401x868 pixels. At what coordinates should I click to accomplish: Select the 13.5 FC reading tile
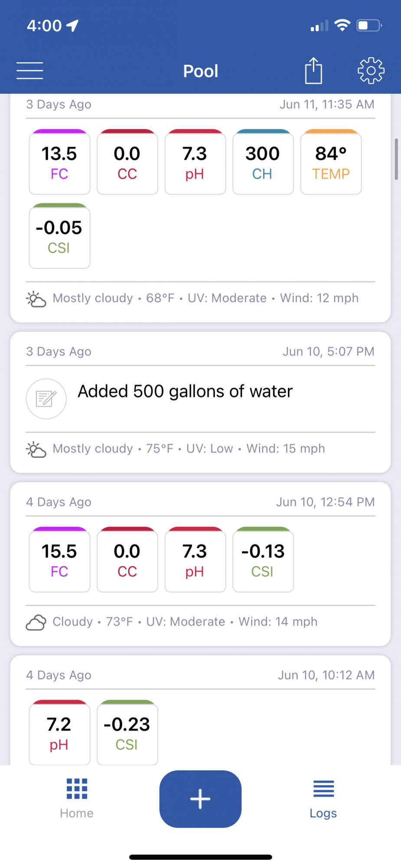[59, 162]
